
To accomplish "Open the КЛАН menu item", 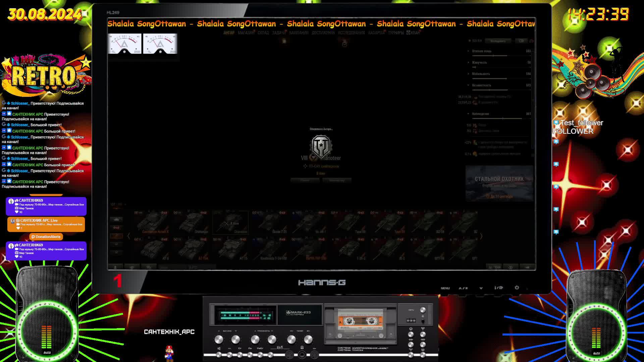I will (x=413, y=33).
